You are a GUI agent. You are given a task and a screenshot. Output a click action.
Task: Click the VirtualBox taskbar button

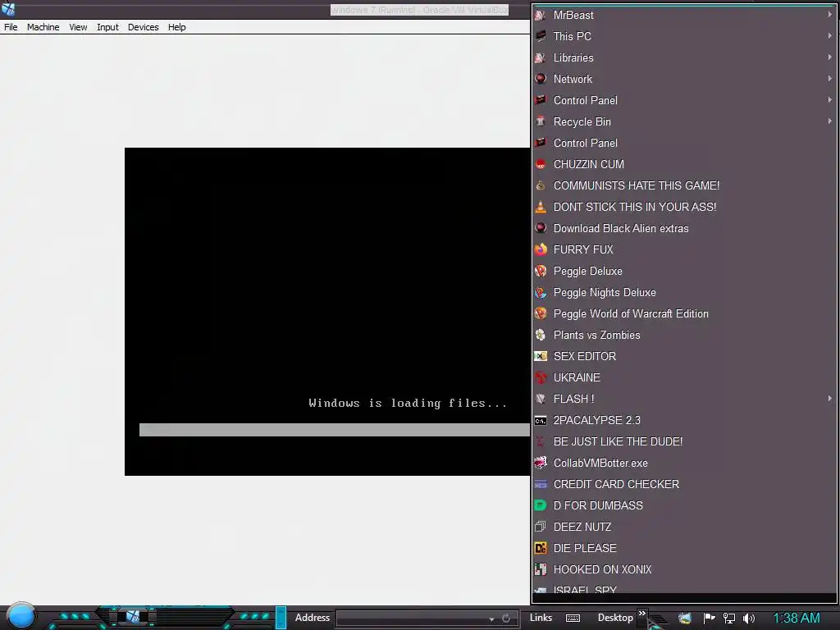point(133,617)
